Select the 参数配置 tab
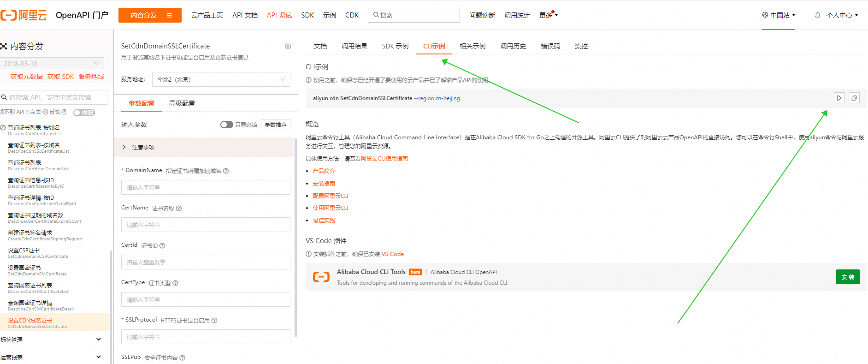Screen dimensions: 868x364 click(142, 103)
